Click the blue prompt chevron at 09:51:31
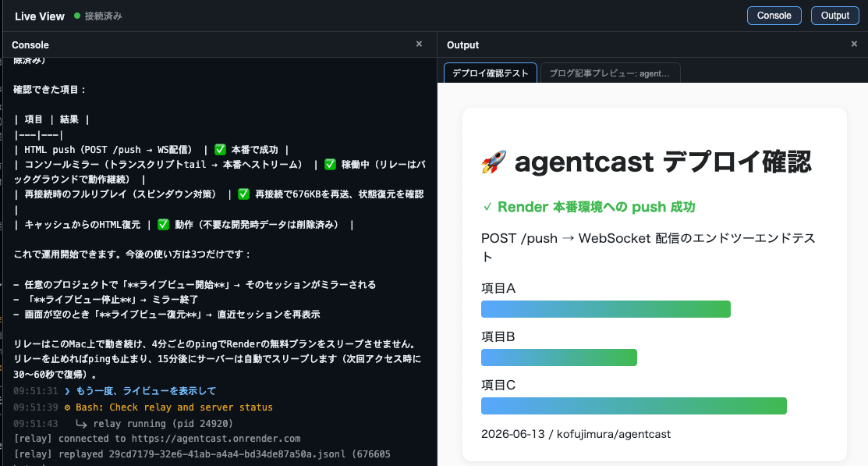 point(68,391)
